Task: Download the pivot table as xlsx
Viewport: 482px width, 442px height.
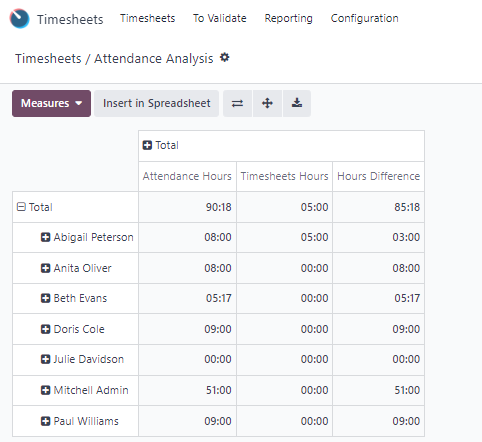Action: click(x=297, y=103)
